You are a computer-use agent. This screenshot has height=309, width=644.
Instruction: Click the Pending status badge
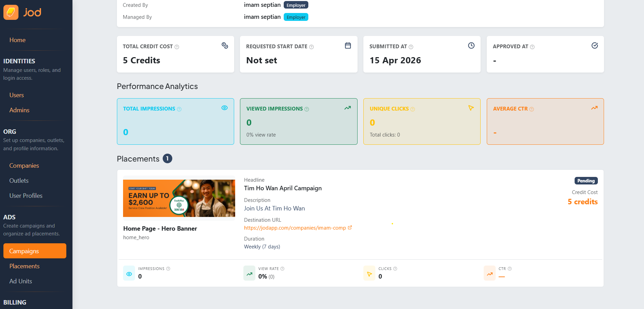click(586, 181)
